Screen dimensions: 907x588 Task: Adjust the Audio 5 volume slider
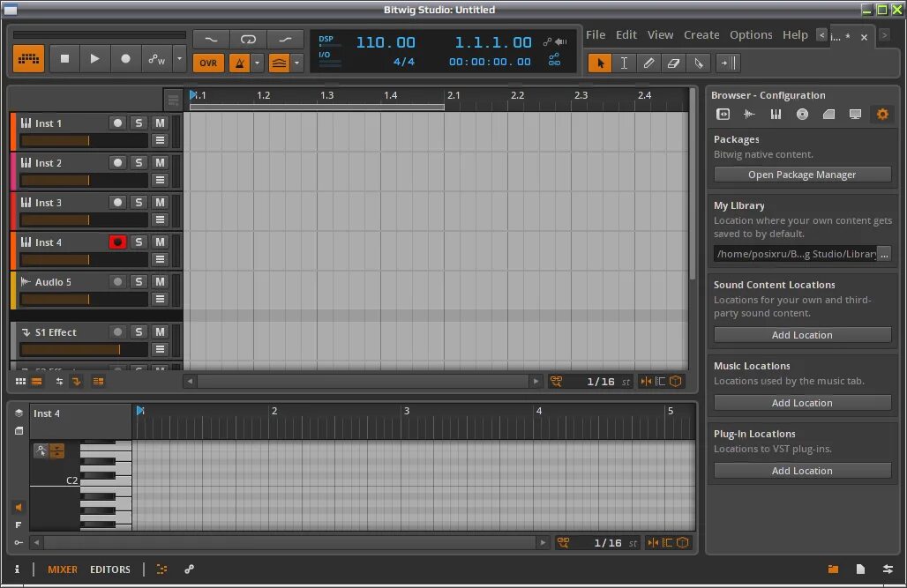84,299
